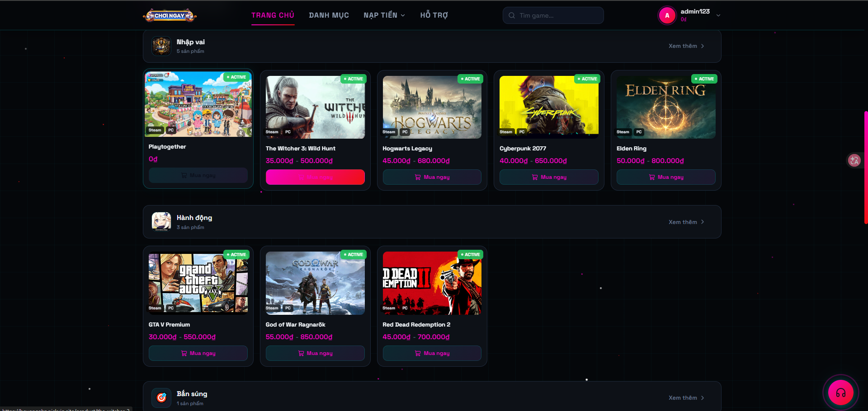
Task: Open the headset support chat button
Action: point(840,392)
